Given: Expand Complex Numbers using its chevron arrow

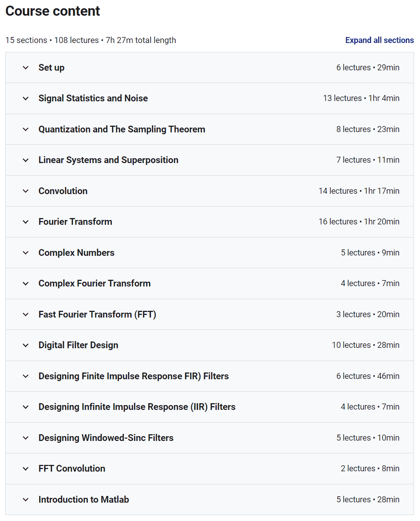Looking at the screenshot, I should 25,253.
